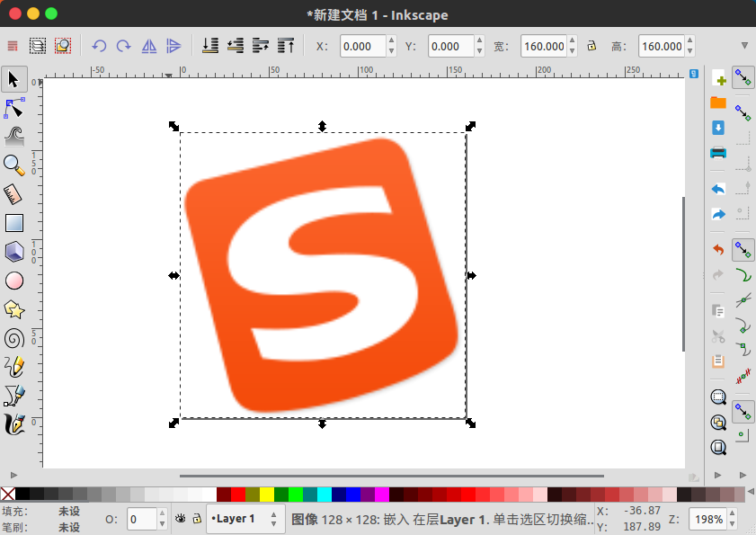Toggle width-height ratio lock
This screenshot has width=756, height=535.
coord(591,46)
